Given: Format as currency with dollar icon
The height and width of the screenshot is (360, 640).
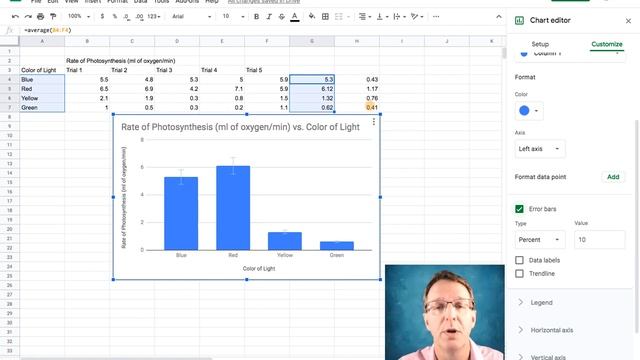Looking at the screenshot, I should (x=102, y=17).
